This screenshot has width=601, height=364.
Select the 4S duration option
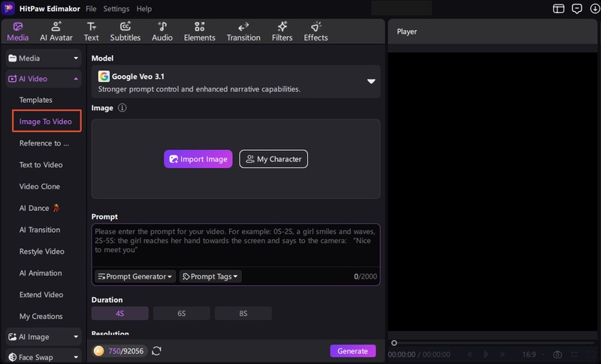click(120, 314)
